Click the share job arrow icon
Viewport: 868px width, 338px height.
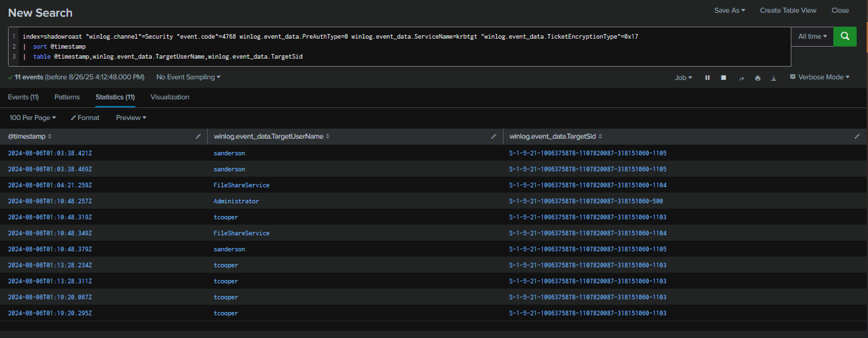741,78
